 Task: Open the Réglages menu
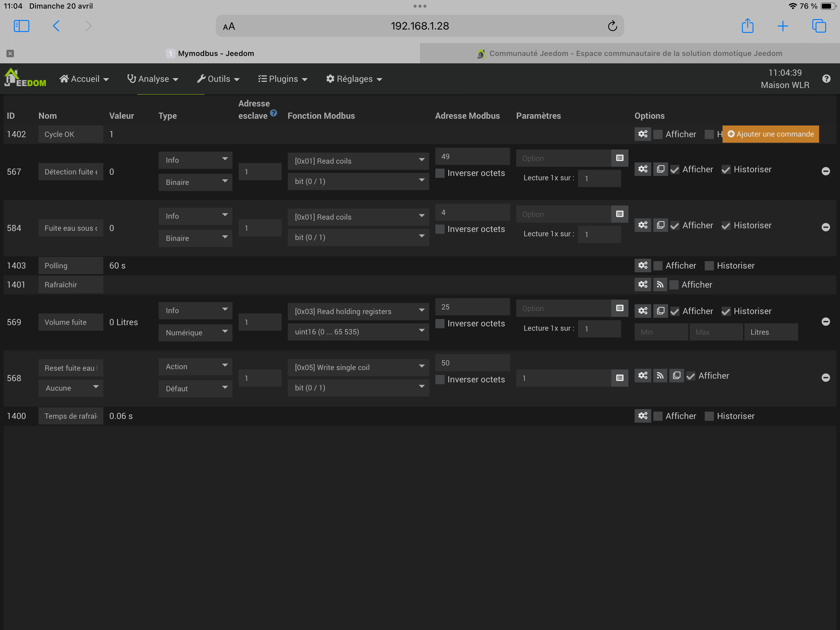coord(354,79)
